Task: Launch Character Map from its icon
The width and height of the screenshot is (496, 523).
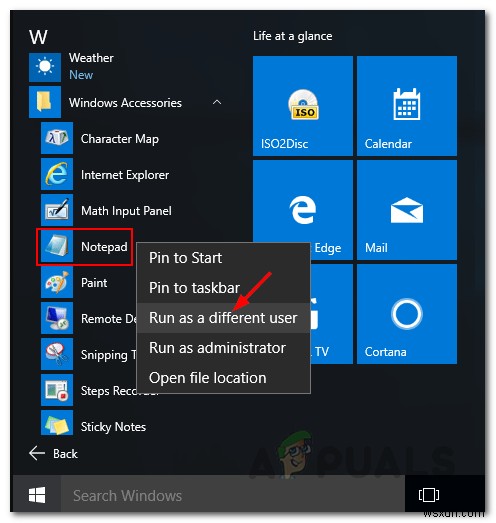Action: click(x=57, y=138)
